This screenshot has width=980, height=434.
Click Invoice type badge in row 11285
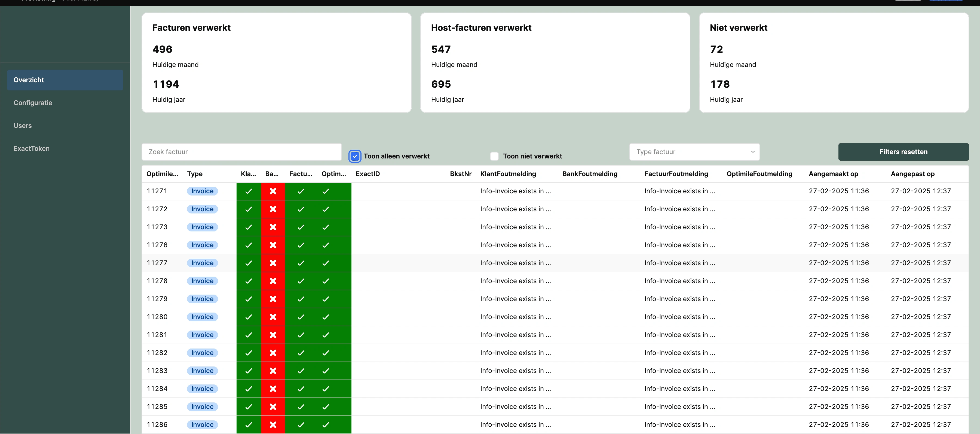click(202, 407)
